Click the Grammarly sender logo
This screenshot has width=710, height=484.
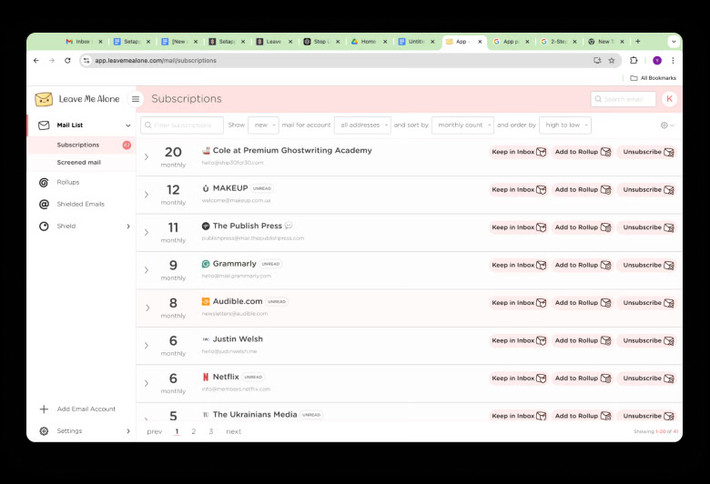pos(206,264)
